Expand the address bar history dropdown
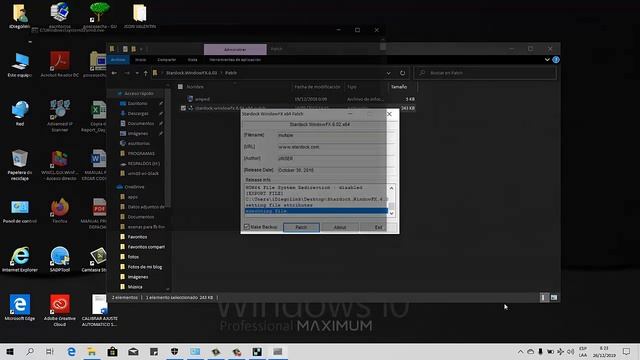Screen dimensions: 640x360 389,73
